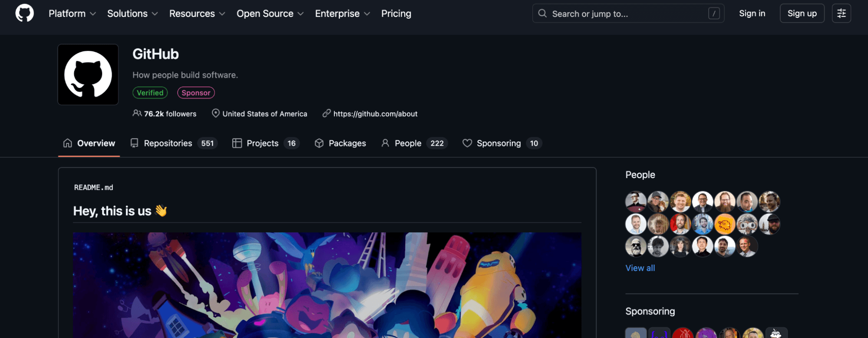Click View all people link
The image size is (868, 338).
640,268
